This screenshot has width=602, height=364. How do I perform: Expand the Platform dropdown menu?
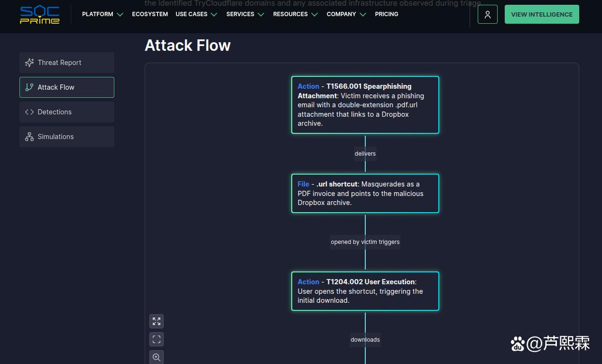click(x=102, y=15)
